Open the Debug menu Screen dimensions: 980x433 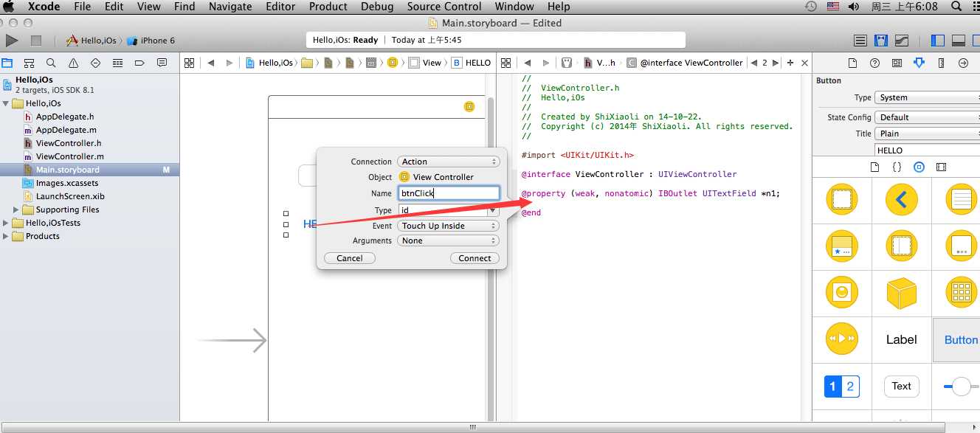point(377,7)
